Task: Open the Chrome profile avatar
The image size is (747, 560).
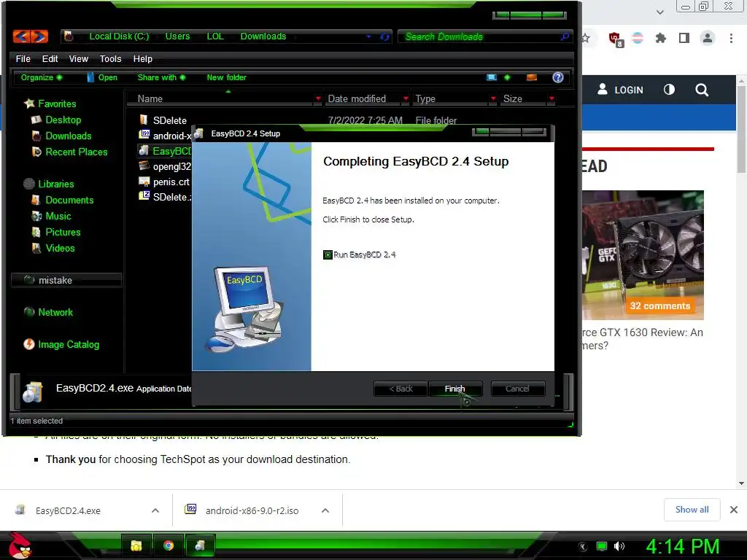Action: pos(708,38)
